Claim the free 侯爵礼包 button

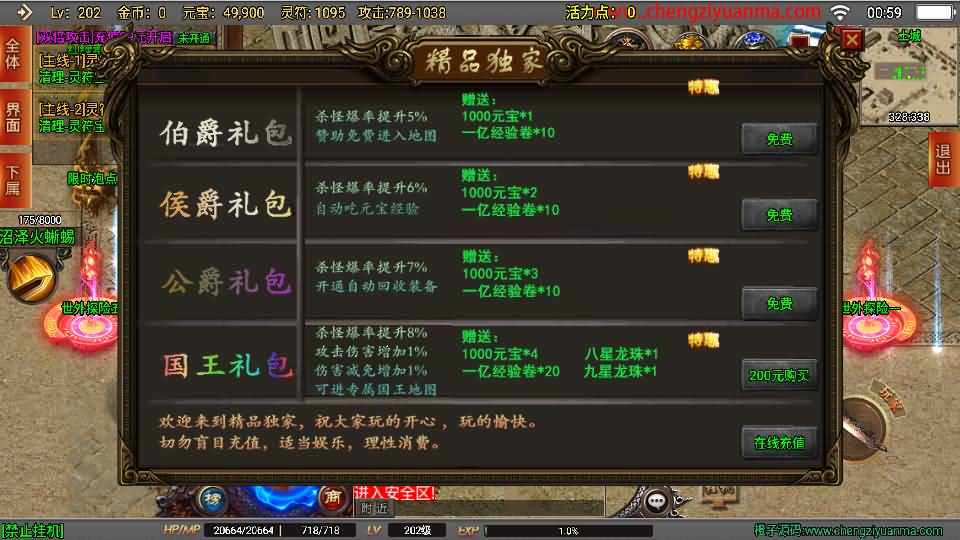(779, 214)
